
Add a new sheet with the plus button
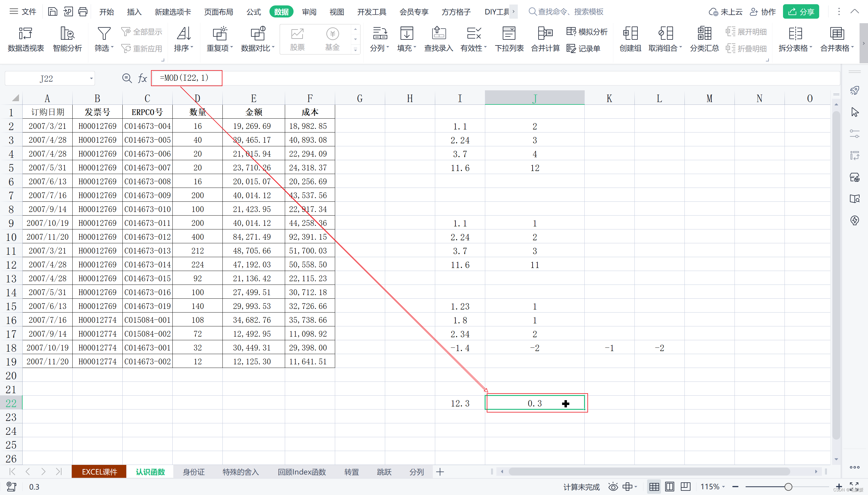[x=440, y=472]
